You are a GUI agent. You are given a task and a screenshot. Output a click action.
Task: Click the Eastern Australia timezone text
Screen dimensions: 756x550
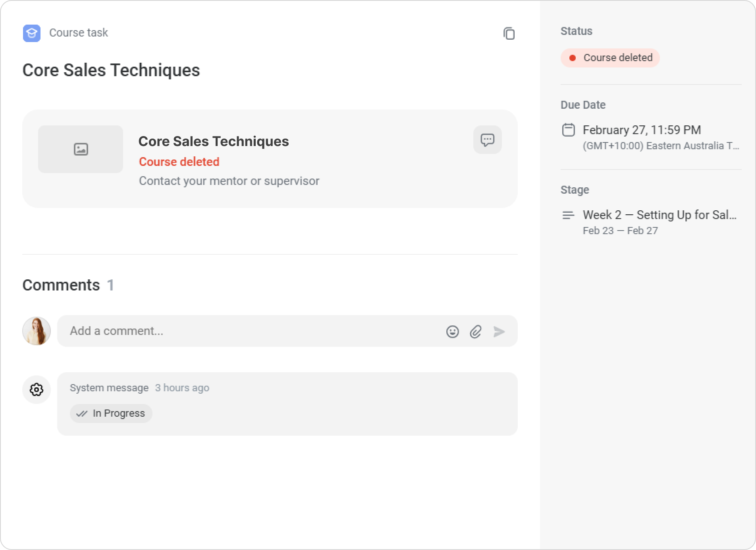pos(661,146)
